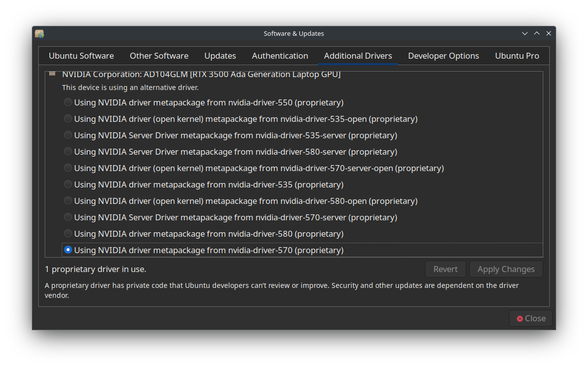588x368 pixels.
Task: Choose nvidia-driver-535-server radio button
Action: tap(68, 135)
